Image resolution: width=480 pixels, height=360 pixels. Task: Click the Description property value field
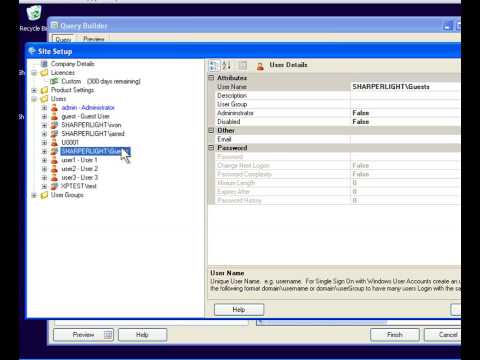pyautogui.click(x=405, y=95)
